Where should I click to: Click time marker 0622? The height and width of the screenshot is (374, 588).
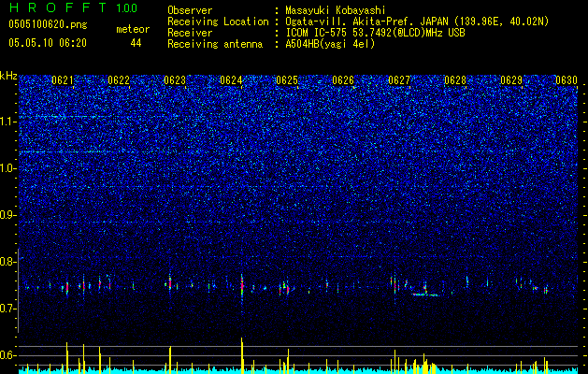119,80
